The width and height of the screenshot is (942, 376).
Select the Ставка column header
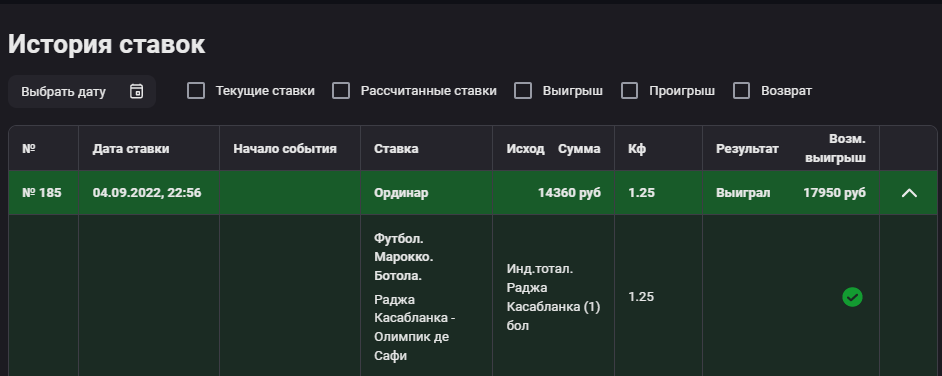click(396, 148)
